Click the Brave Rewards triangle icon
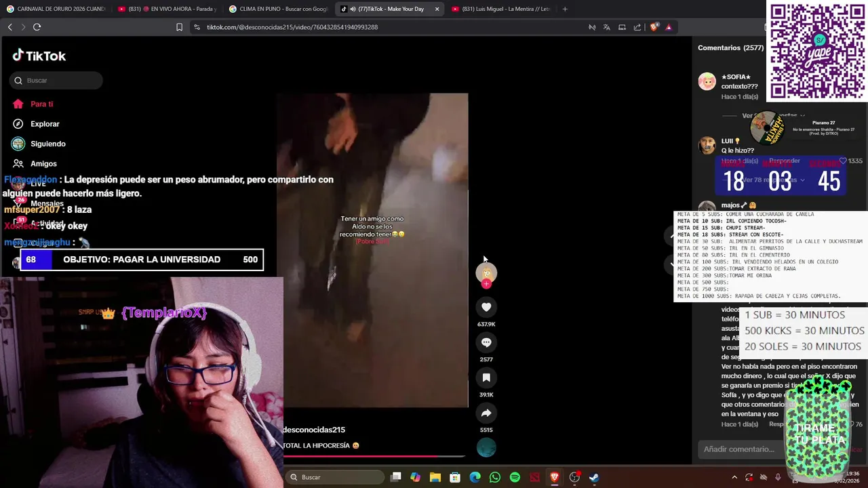The width and height of the screenshot is (868, 488). pos(669,27)
